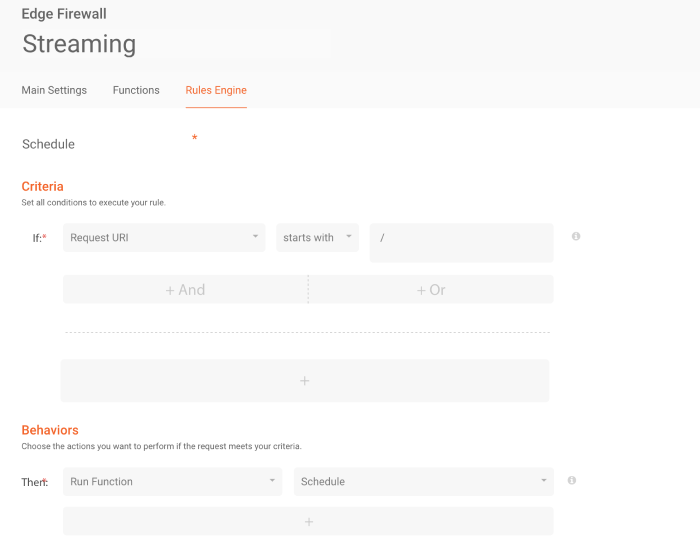Click the plus button to add new criteria

[304, 381]
